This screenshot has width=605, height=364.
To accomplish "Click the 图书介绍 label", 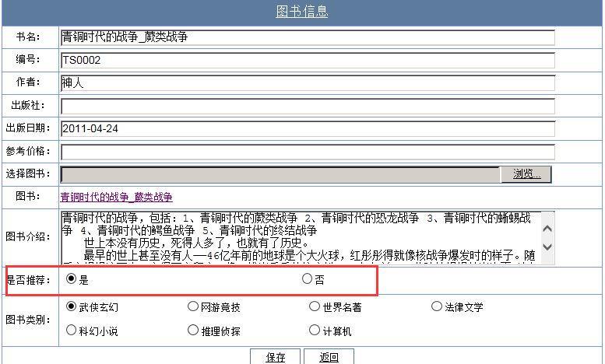I will [28, 236].
